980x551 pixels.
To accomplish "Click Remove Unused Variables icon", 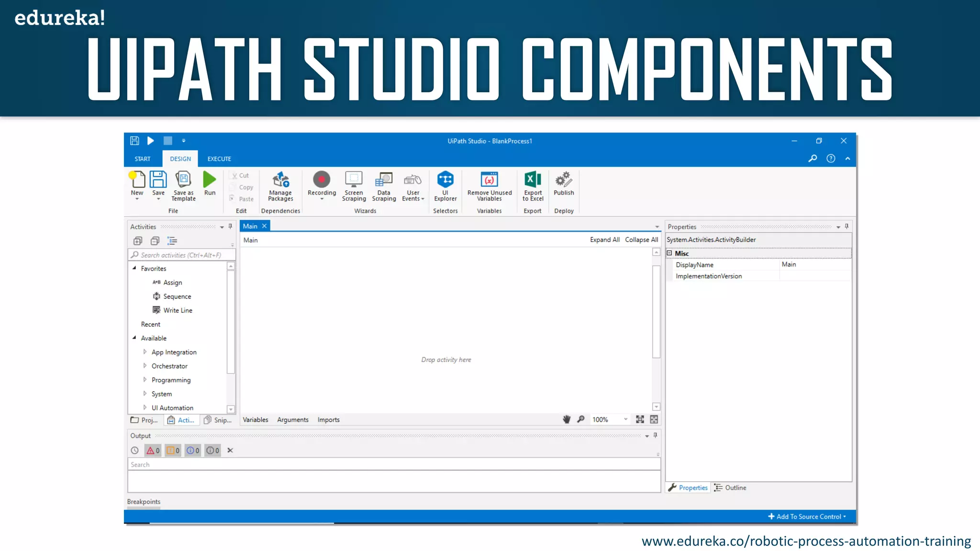I will (489, 180).
